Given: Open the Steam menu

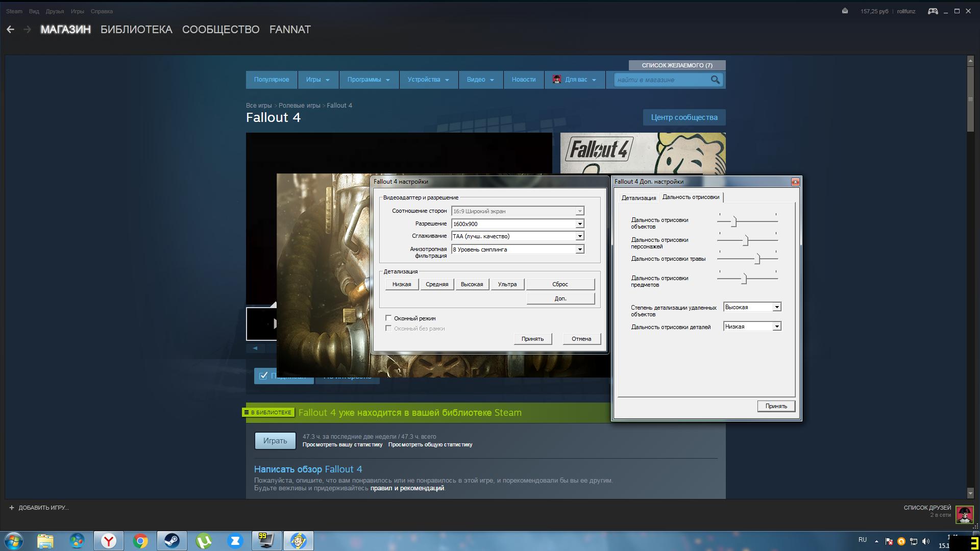Looking at the screenshot, I should [x=14, y=11].
